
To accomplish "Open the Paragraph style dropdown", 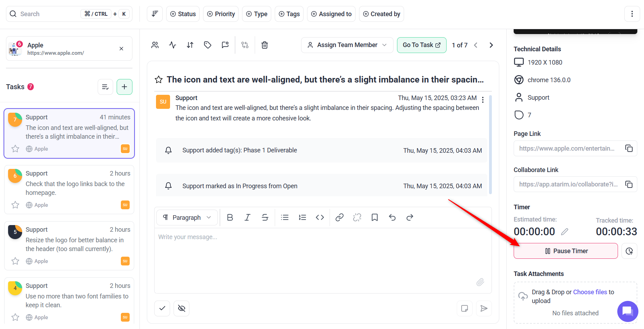I will 187,218.
